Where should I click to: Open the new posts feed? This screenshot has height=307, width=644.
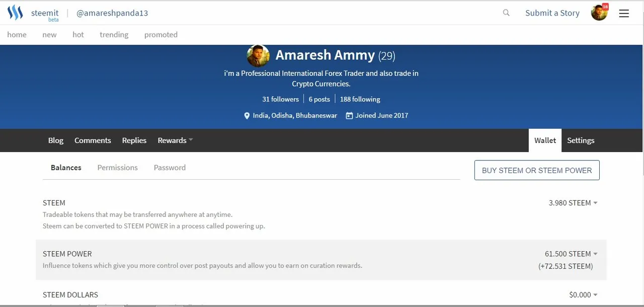(x=49, y=35)
